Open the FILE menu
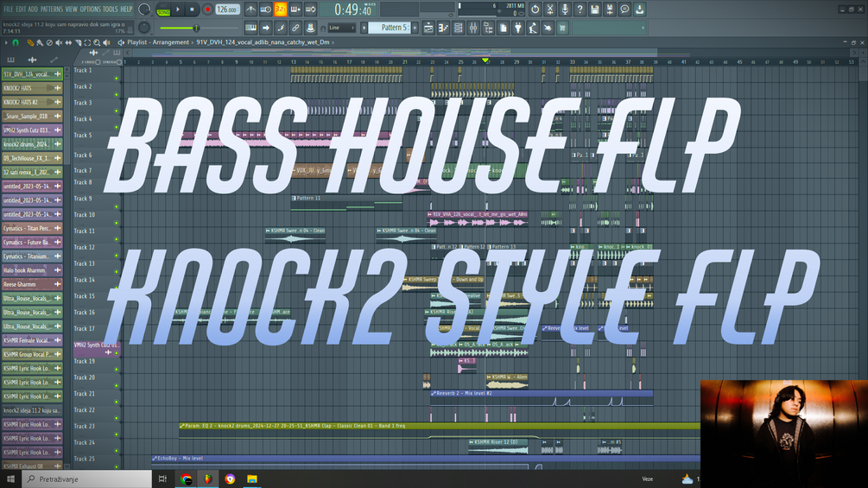This screenshot has width=868, height=488. (9, 9)
